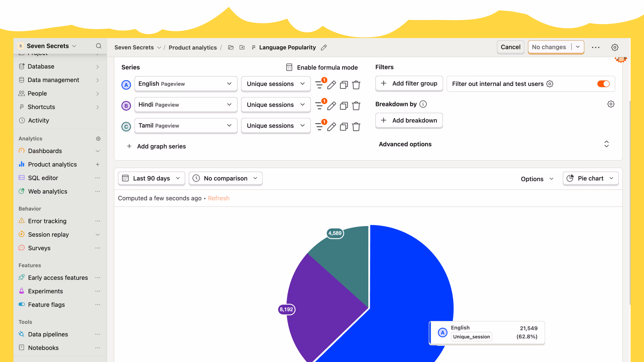Viewport: 644px width, 362px height.
Task: Rename the Tamil Pageview series with pencil
Action: (x=332, y=127)
